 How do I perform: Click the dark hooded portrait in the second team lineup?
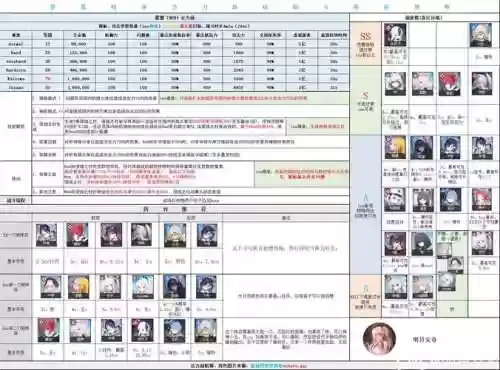pyautogui.click(x=175, y=287)
